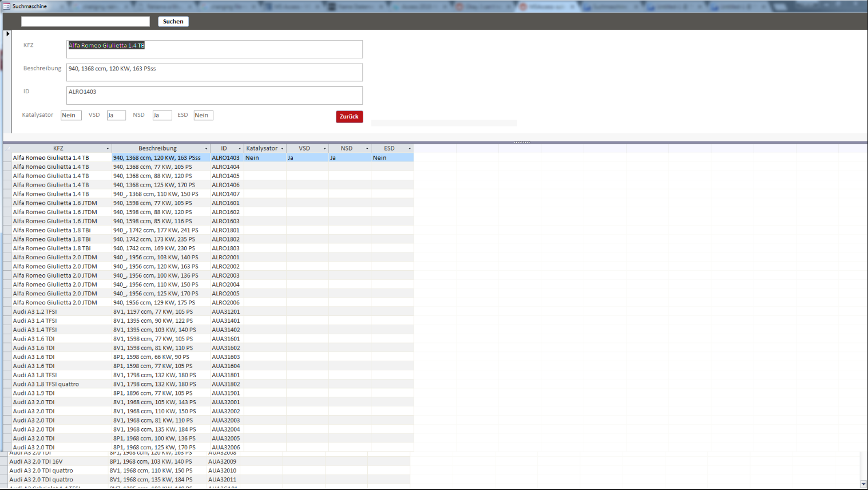Select the table cell with ID ALRO1405
868x490 pixels.
click(227, 176)
